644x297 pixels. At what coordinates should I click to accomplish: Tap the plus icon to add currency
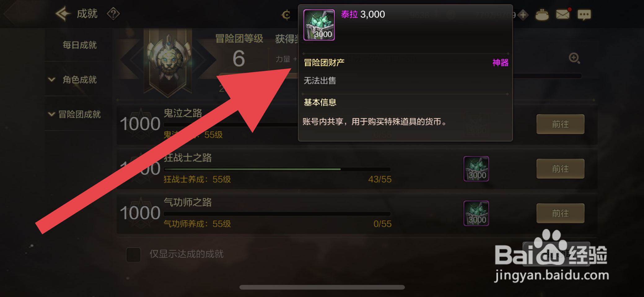click(x=523, y=15)
